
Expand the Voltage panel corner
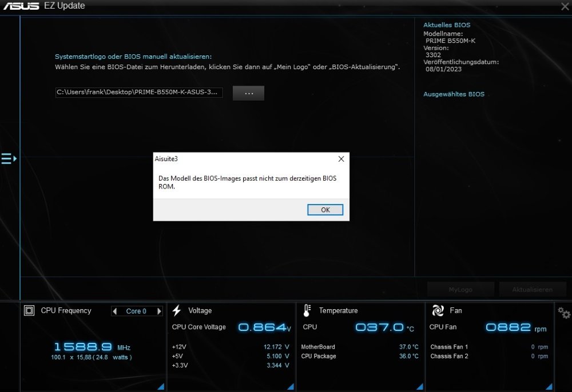pos(291,386)
